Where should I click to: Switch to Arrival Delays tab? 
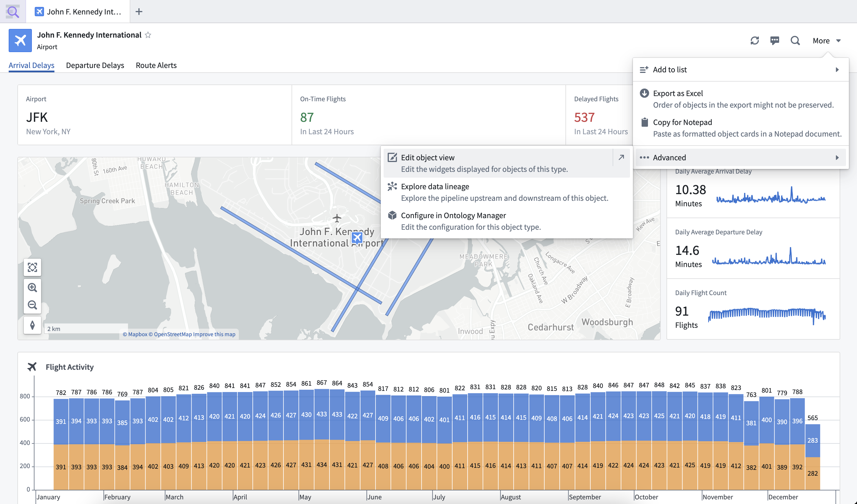(31, 65)
